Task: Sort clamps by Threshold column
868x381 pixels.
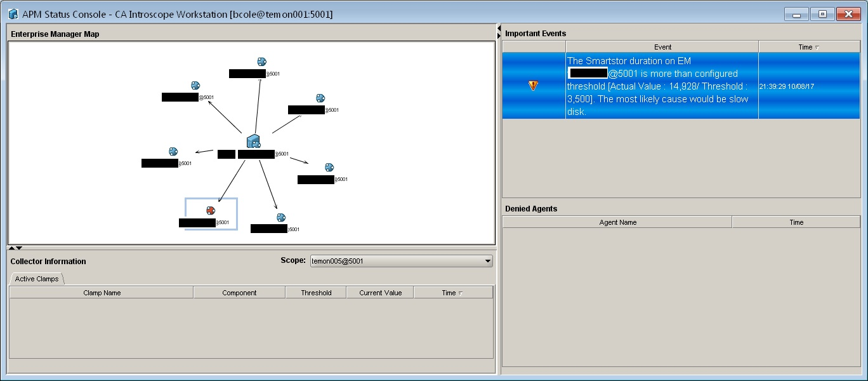Action: (316, 293)
